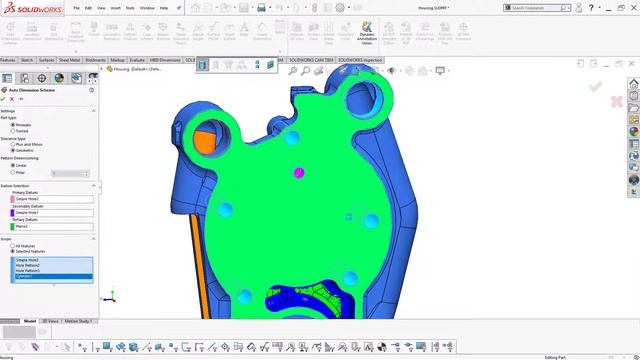Click the Tertiary Datum field Plane2
640x360 pixels.
54,226
